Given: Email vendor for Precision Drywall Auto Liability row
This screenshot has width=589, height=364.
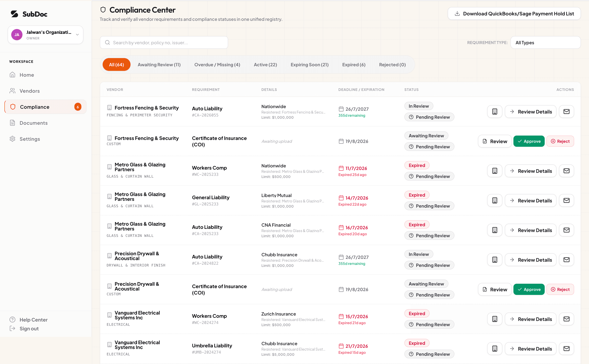Looking at the screenshot, I should pyautogui.click(x=566, y=259).
